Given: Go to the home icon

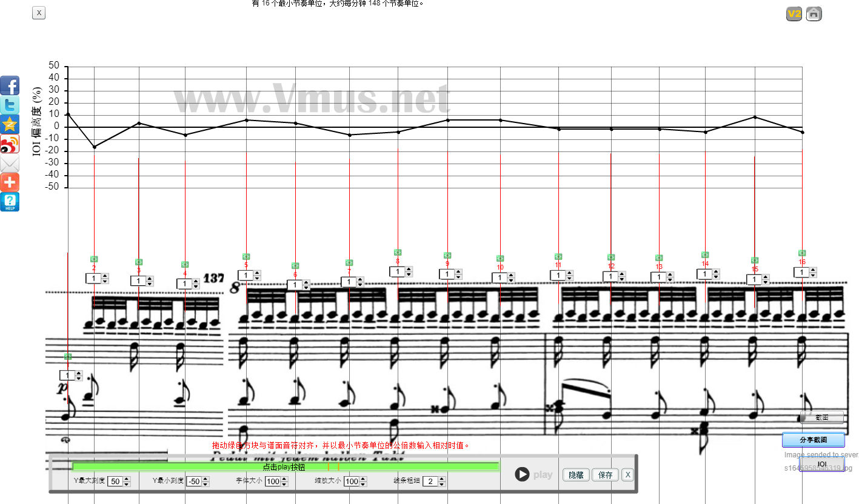Looking at the screenshot, I should point(814,14).
